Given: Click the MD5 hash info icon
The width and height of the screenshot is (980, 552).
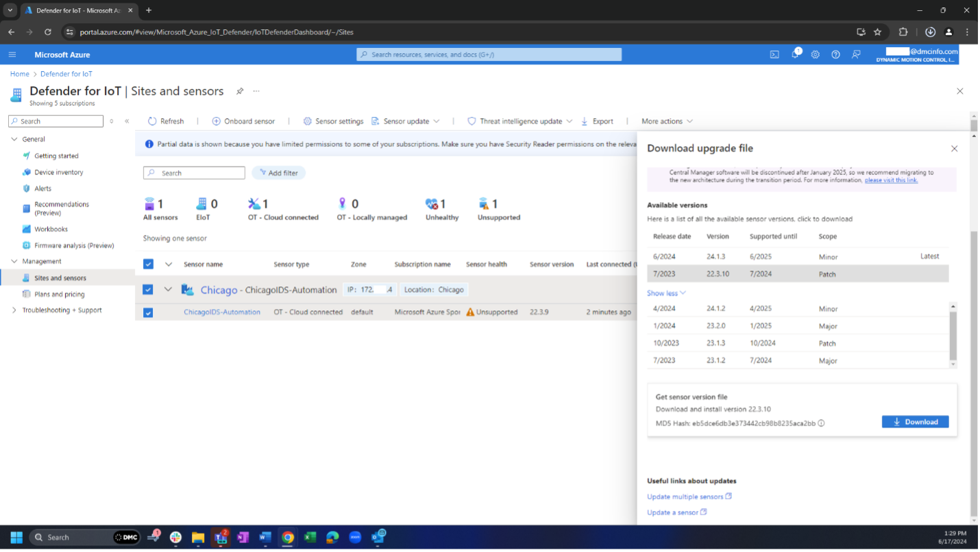Looking at the screenshot, I should pyautogui.click(x=821, y=423).
